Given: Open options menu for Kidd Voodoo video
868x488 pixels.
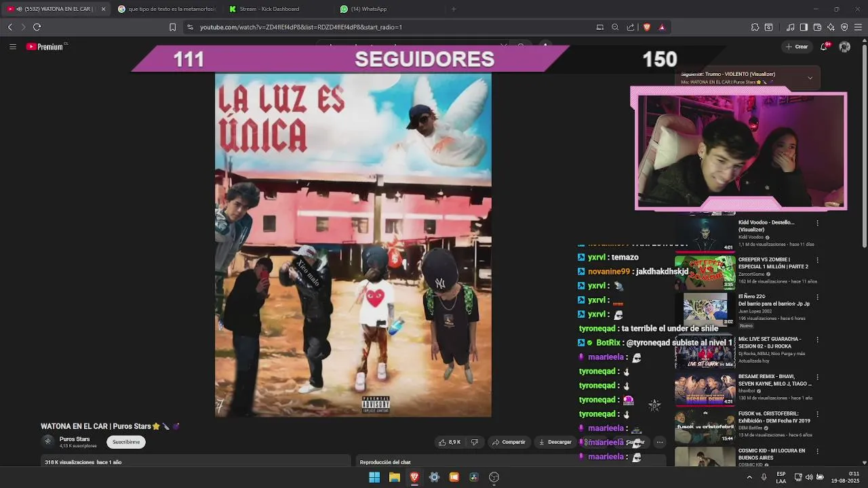Looking at the screenshot, I should (x=817, y=223).
